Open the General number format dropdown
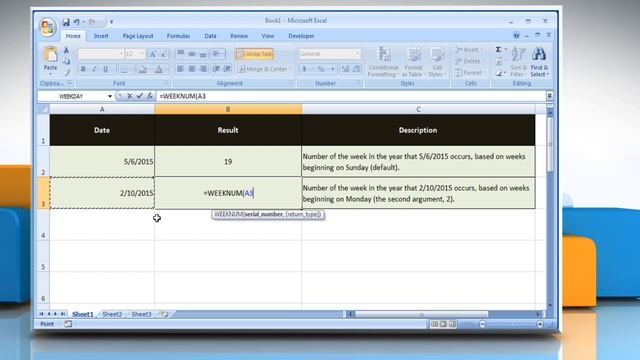 [x=358, y=54]
